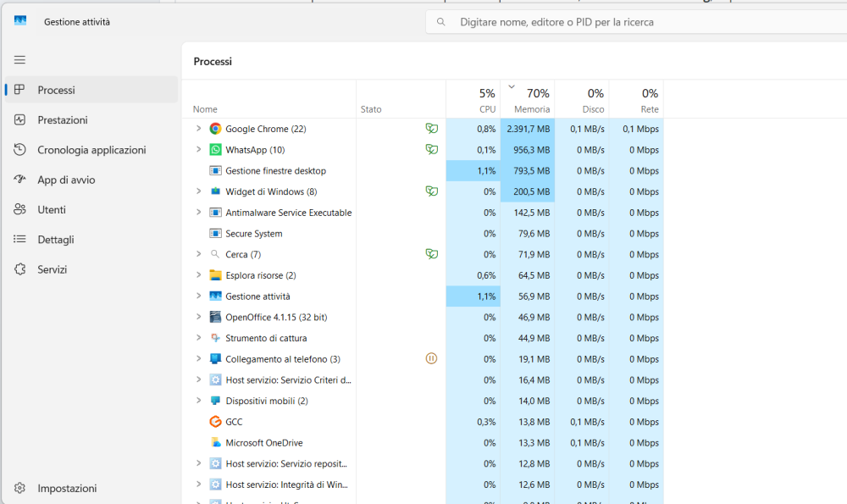Expand the Gestione attività process row

pos(198,296)
